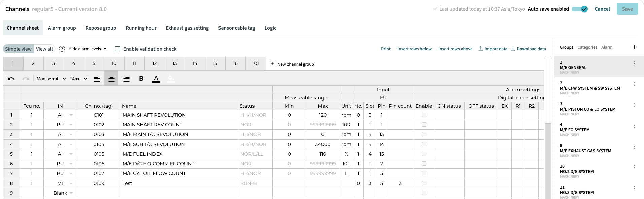644x199 pixels.
Task: Open the Blank IN type dropdown in row 9
Action: point(71,193)
